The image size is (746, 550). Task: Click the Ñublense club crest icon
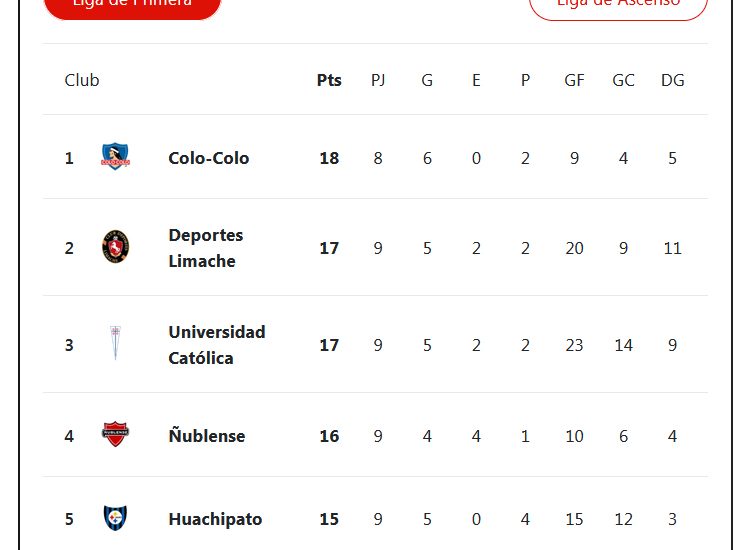[x=116, y=435]
